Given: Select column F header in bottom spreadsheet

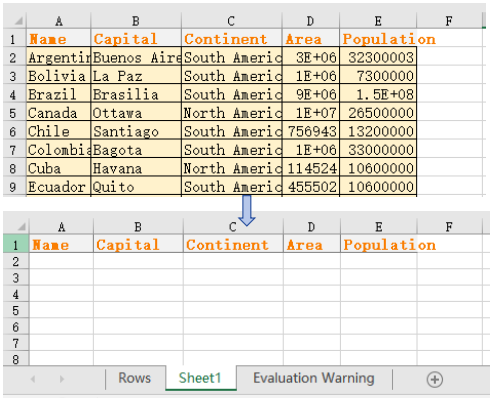Looking at the screenshot, I should pyautogui.click(x=449, y=227).
